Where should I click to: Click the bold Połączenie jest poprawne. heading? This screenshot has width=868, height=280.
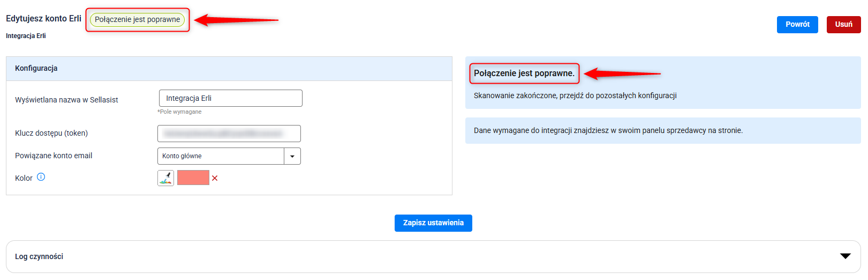pyautogui.click(x=524, y=73)
